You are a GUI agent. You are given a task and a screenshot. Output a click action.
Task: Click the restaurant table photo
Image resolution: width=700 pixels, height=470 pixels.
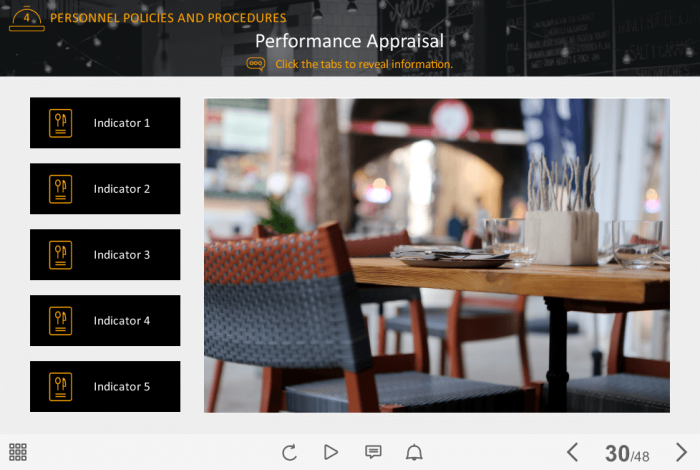[437, 255]
